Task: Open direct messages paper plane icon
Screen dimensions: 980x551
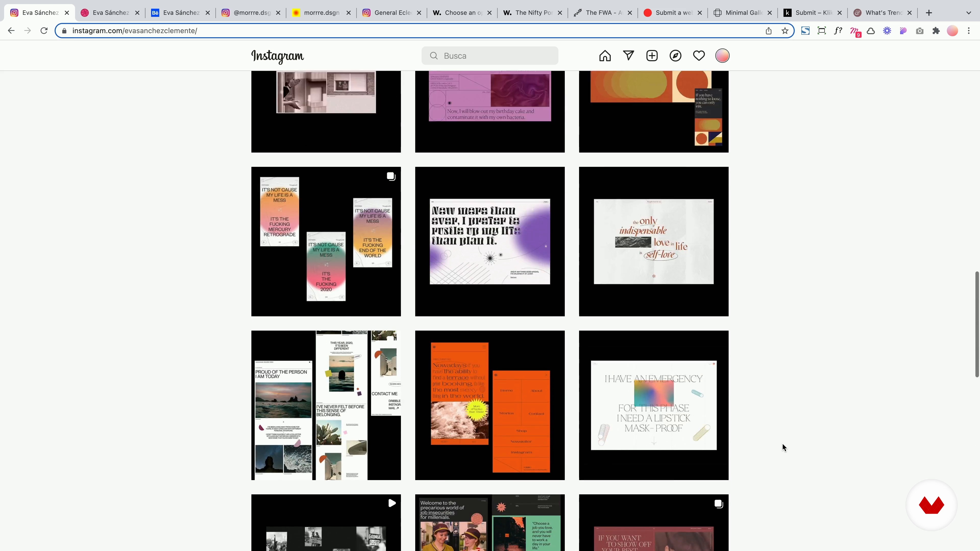Action: (x=629, y=56)
